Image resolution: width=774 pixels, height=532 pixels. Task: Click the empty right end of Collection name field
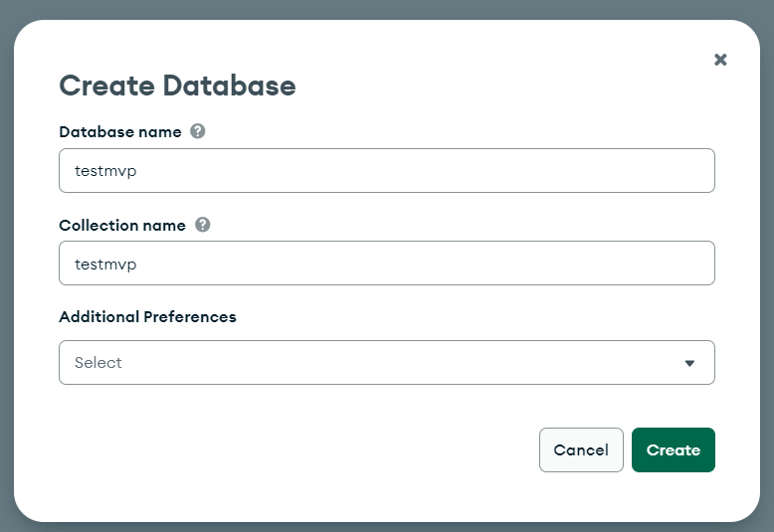pos(647,264)
